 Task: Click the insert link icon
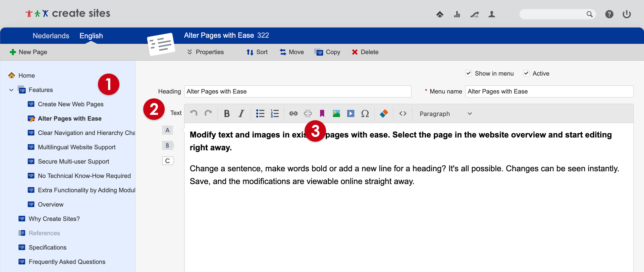[x=293, y=114]
